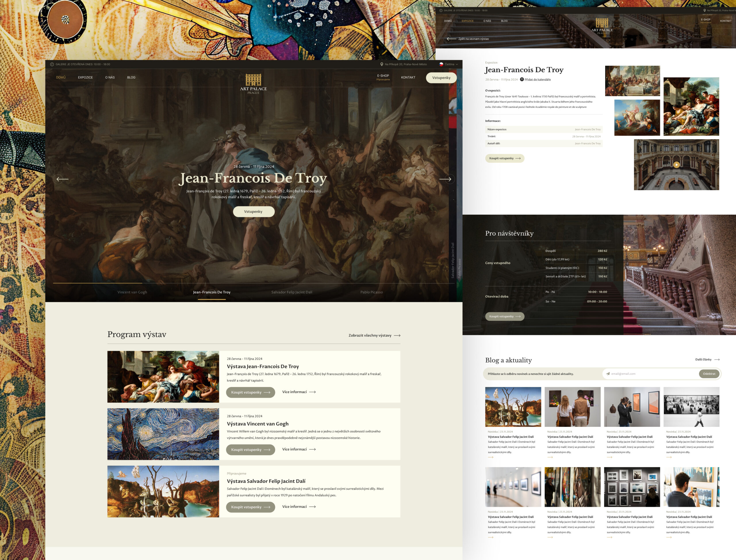736x560 pixels.
Task: Click the Vstupenky button in header
Action: (x=441, y=78)
